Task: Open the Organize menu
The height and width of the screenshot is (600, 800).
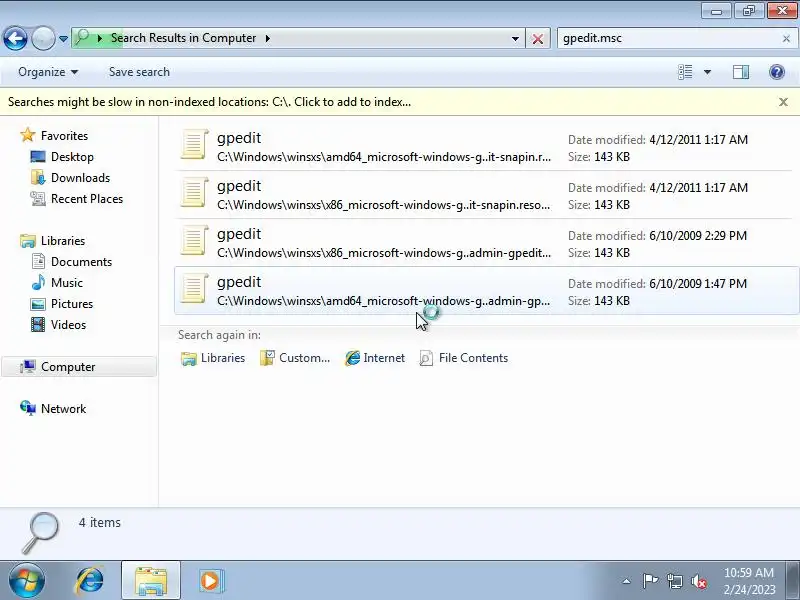Action: pyautogui.click(x=47, y=72)
